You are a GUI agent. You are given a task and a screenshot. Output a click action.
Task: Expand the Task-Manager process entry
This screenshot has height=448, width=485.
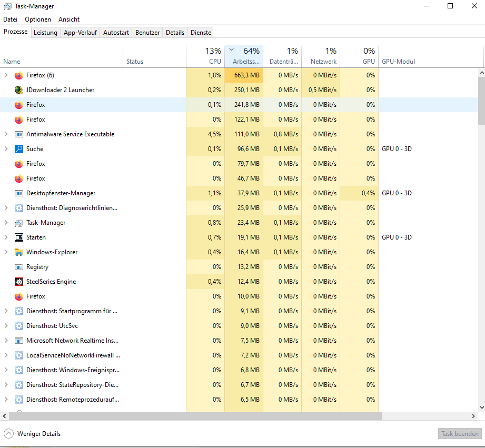point(6,223)
